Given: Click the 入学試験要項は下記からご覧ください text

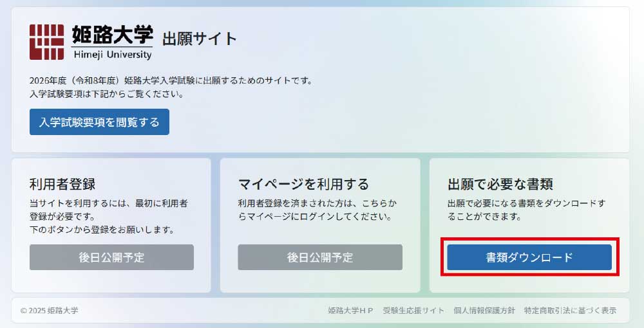Looking at the screenshot, I should click(x=107, y=94).
